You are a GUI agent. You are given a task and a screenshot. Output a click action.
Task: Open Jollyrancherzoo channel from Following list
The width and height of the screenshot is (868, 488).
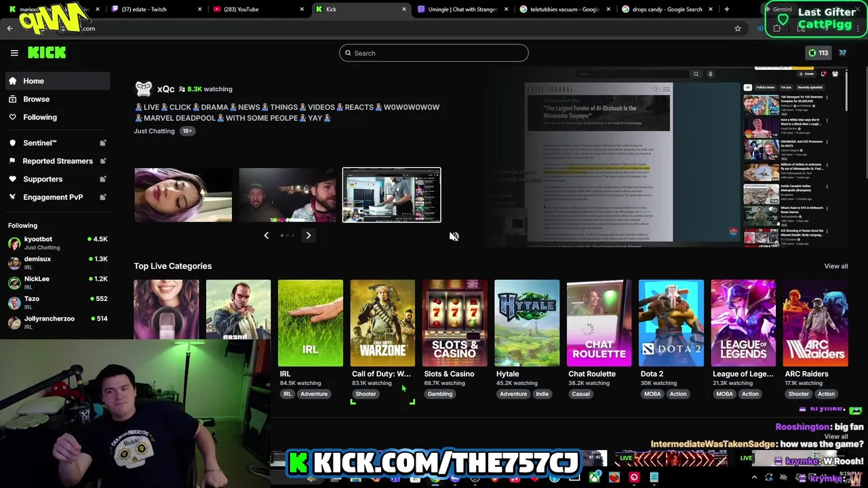pos(58,321)
